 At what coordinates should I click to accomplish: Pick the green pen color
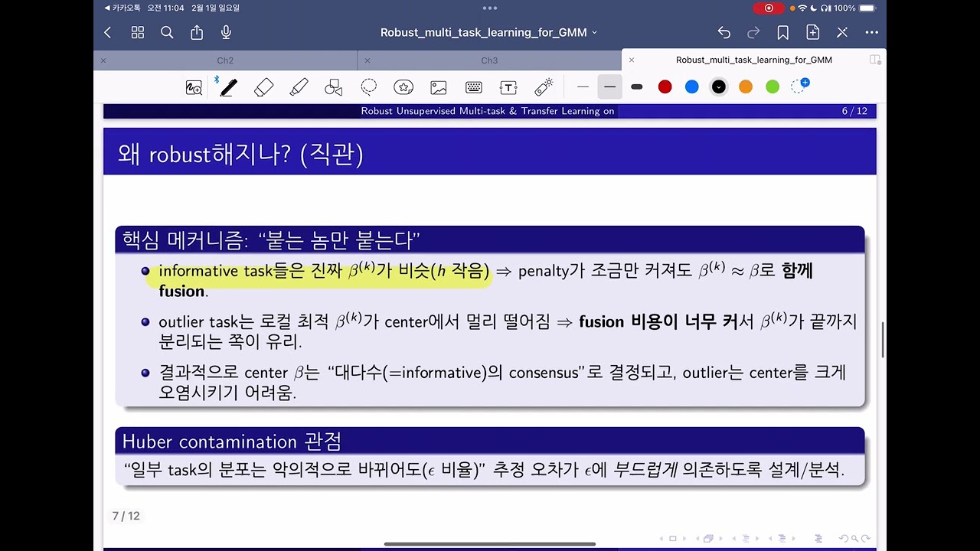click(x=773, y=87)
